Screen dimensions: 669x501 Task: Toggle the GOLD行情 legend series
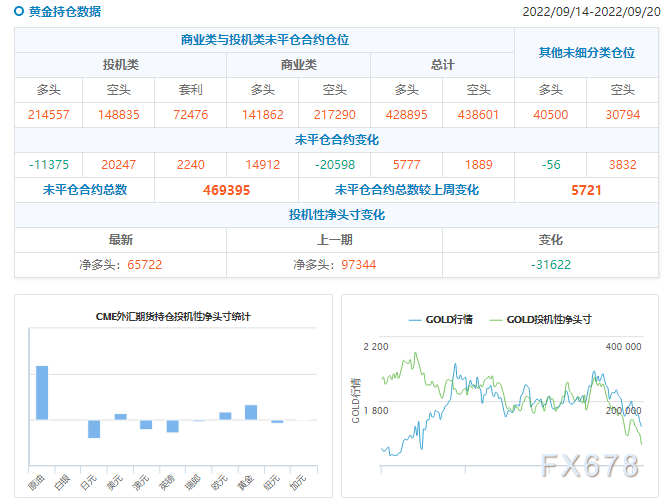441,320
